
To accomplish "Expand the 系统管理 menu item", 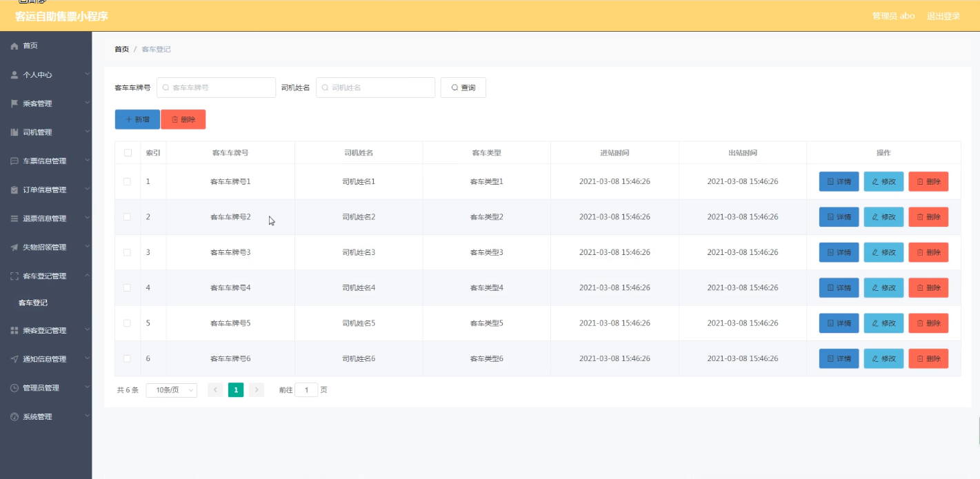I will tap(46, 417).
